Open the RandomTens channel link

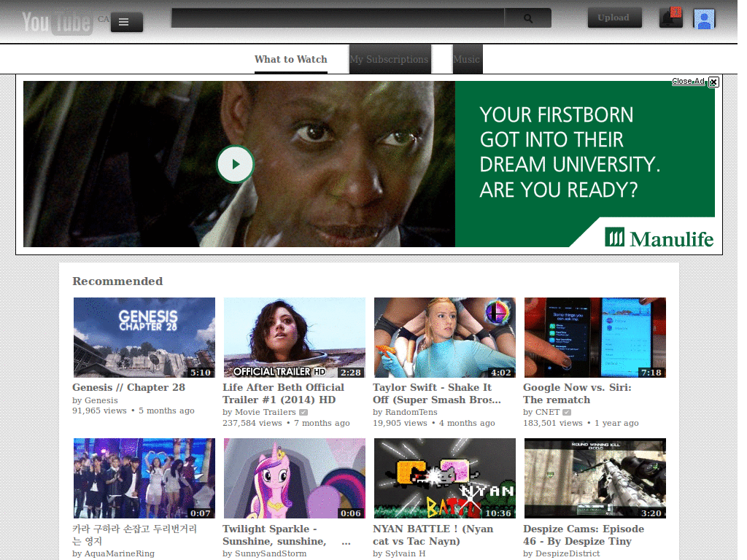pos(411,413)
